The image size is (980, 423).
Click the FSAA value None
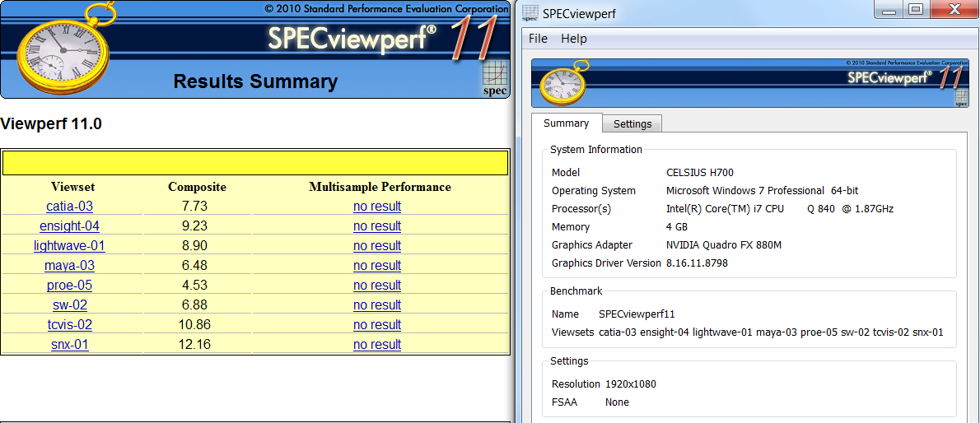pos(617,402)
